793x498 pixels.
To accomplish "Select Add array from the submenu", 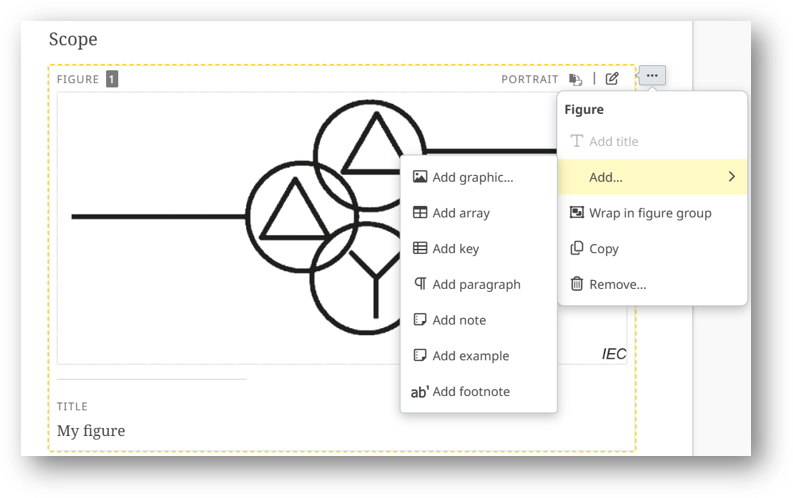I will pos(478,213).
